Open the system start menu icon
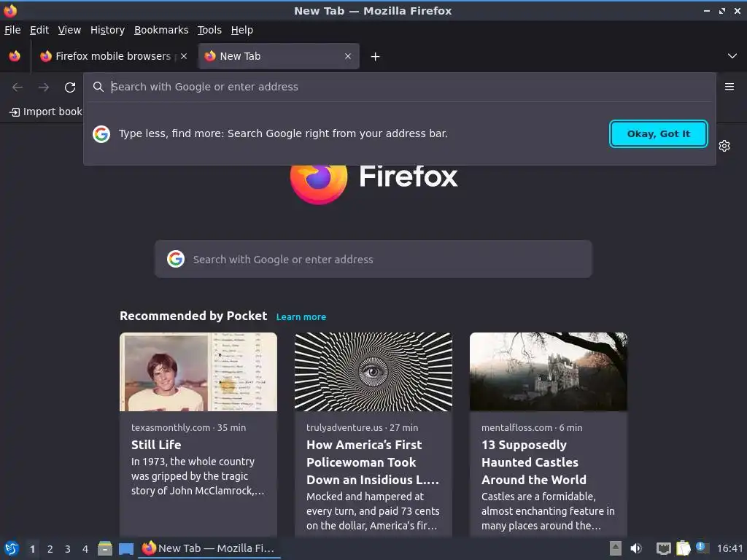Image resolution: width=747 pixels, height=560 pixels. pos(12,548)
